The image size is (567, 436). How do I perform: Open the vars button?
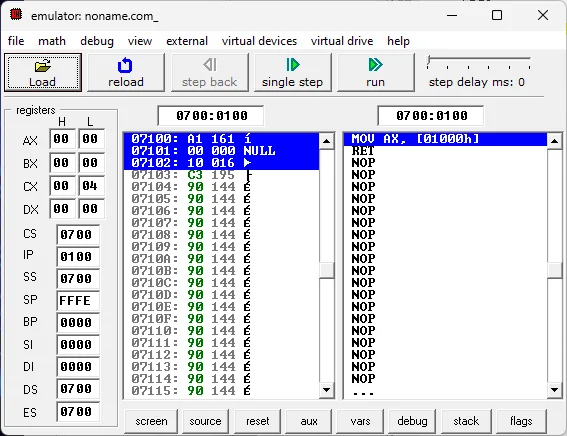(x=360, y=421)
